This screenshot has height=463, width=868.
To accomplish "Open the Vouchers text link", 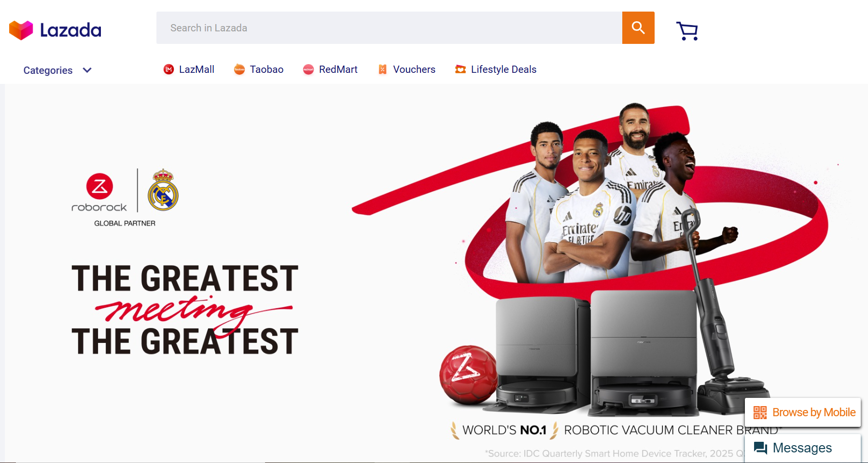I will pos(414,69).
